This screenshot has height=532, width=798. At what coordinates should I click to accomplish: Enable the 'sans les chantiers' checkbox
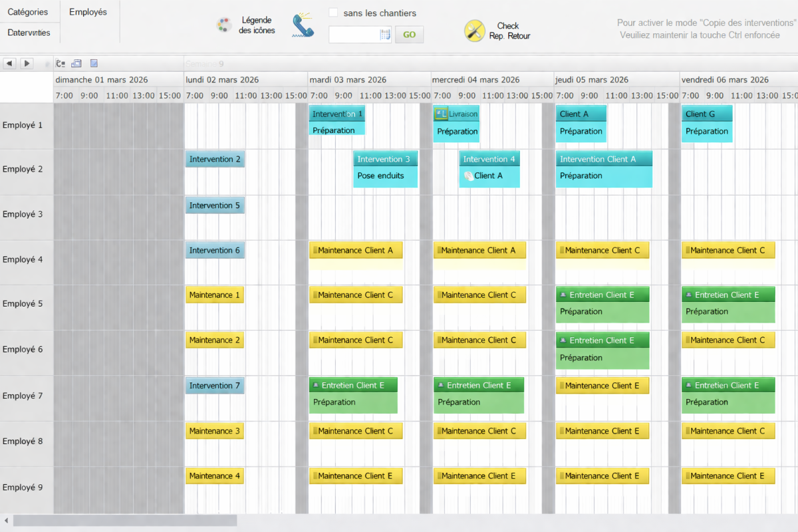[x=334, y=13]
